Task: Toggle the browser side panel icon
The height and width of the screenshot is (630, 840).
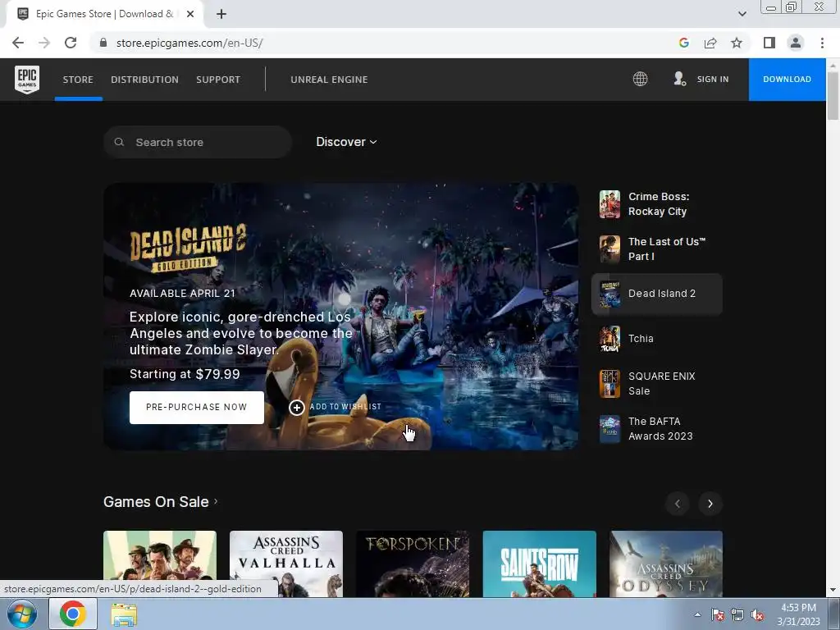Action: tap(769, 43)
